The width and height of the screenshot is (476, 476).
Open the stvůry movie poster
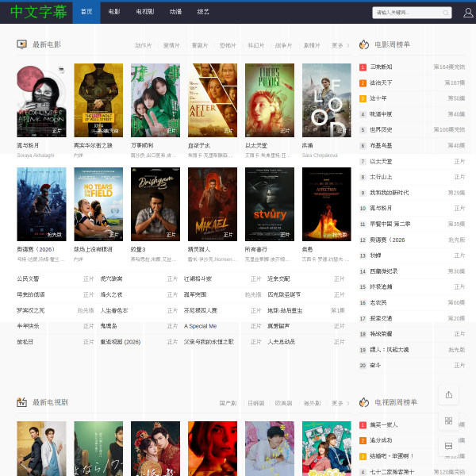coord(270,205)
